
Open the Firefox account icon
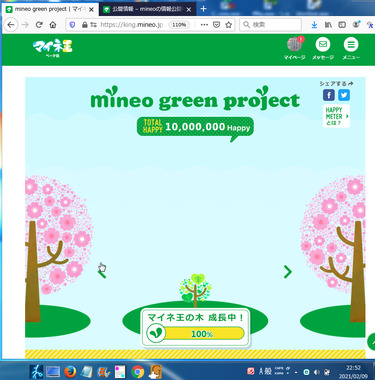356,24
